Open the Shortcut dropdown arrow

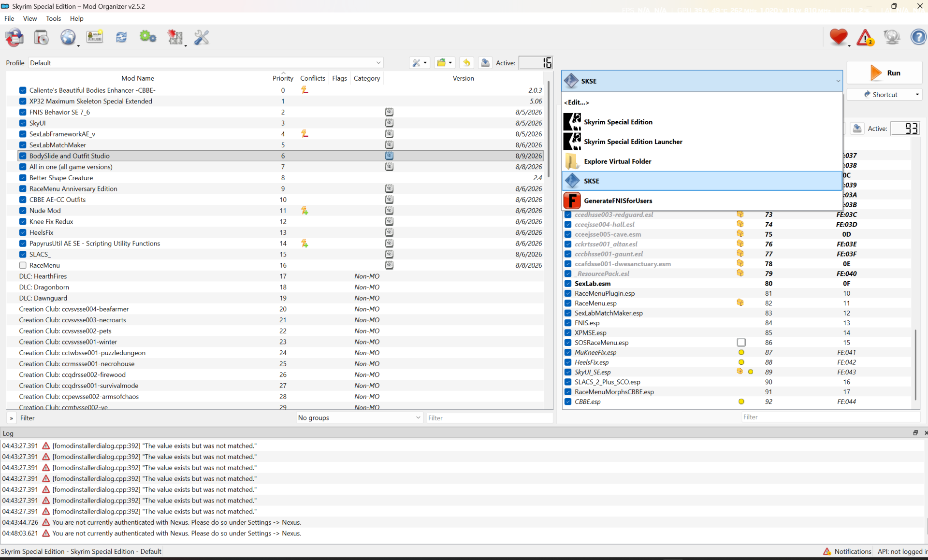pyautogui.click(x=917, y=95)
